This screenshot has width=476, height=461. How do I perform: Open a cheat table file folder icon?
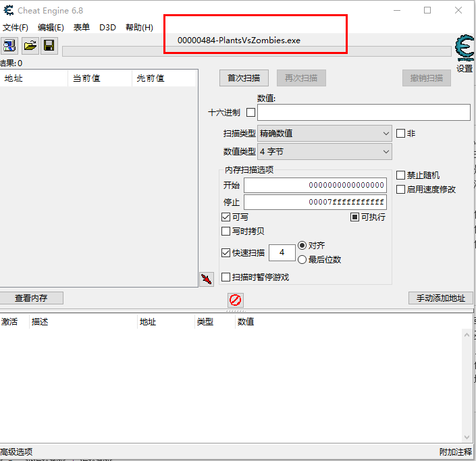point(30,46)
